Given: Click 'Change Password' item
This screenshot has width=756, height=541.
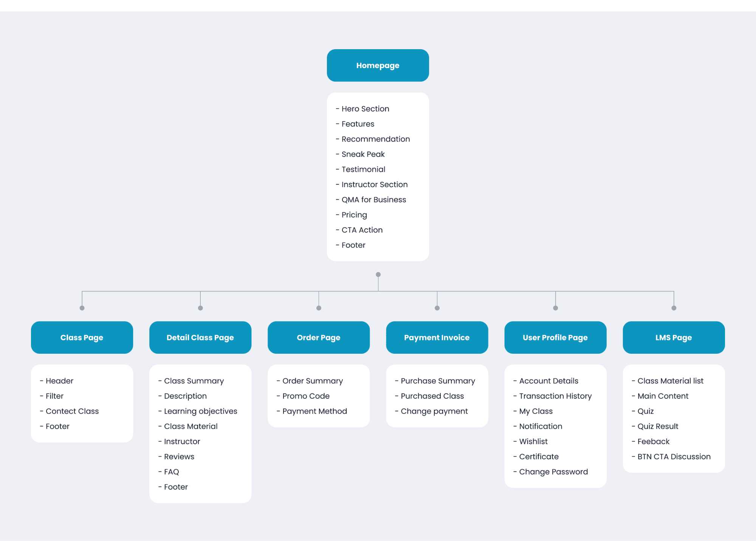Looking at the screenshot, I should [x=551, y=472].
